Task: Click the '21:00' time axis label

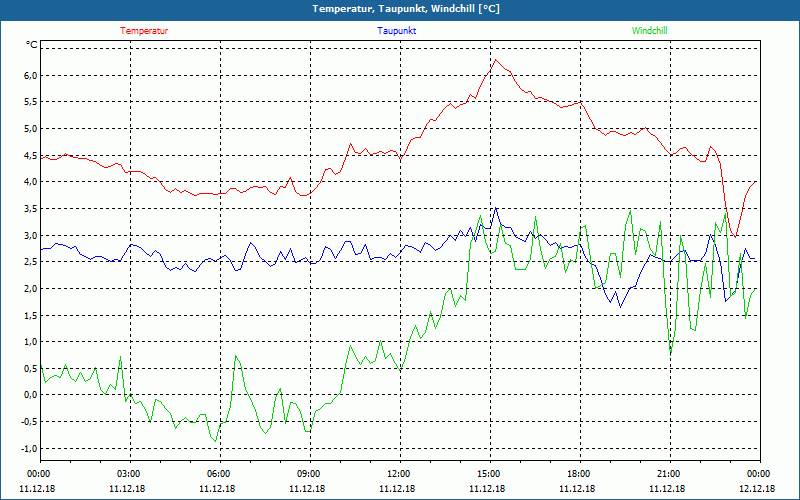Action: 670,474
